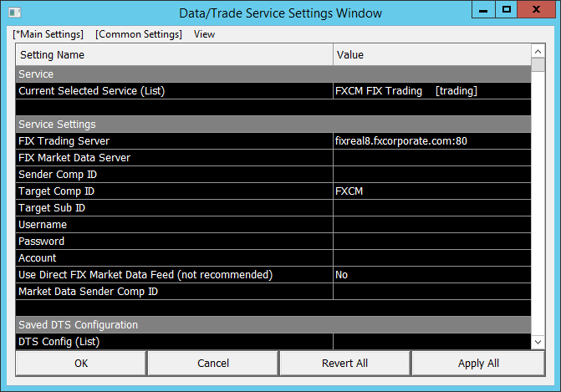Select the Target Sub ID value field
The height and width of the screenshot is (392, 561).
(432, 208)
